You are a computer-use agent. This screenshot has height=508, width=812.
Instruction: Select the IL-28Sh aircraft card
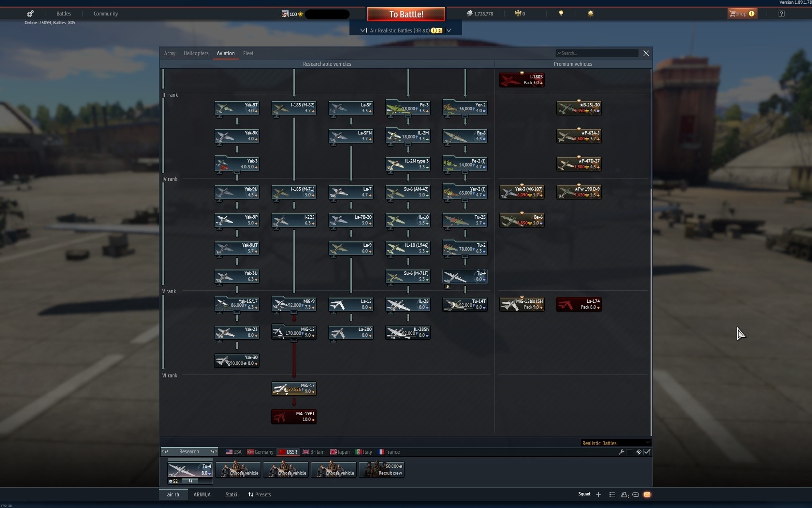point(408,332)
